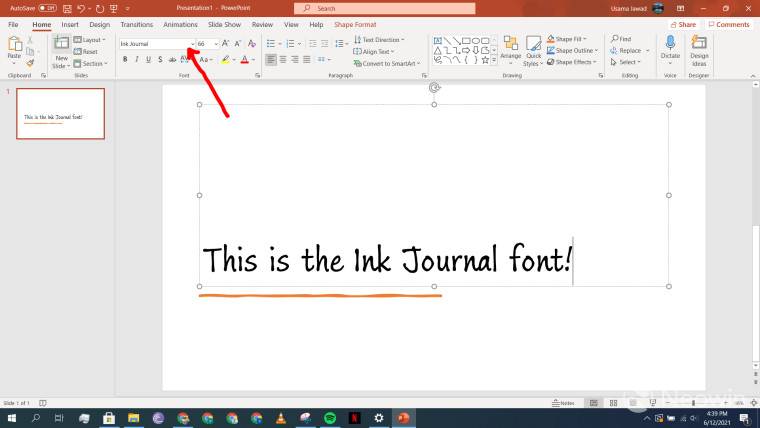Click the Share button
Viewport: 760px width, 428px height.
pos(684,24)
